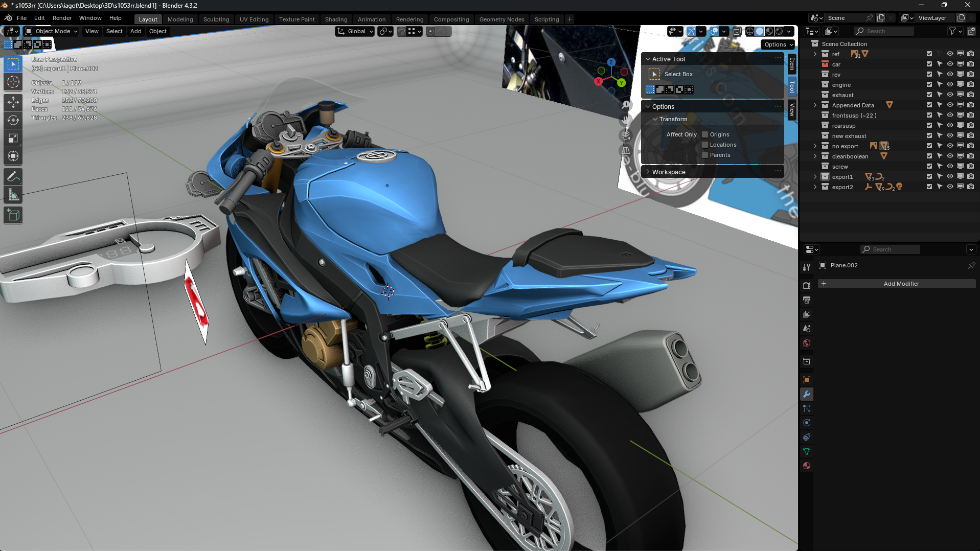Toggle proportional editing icon
The image size is (980, 551).
[430, 31]
